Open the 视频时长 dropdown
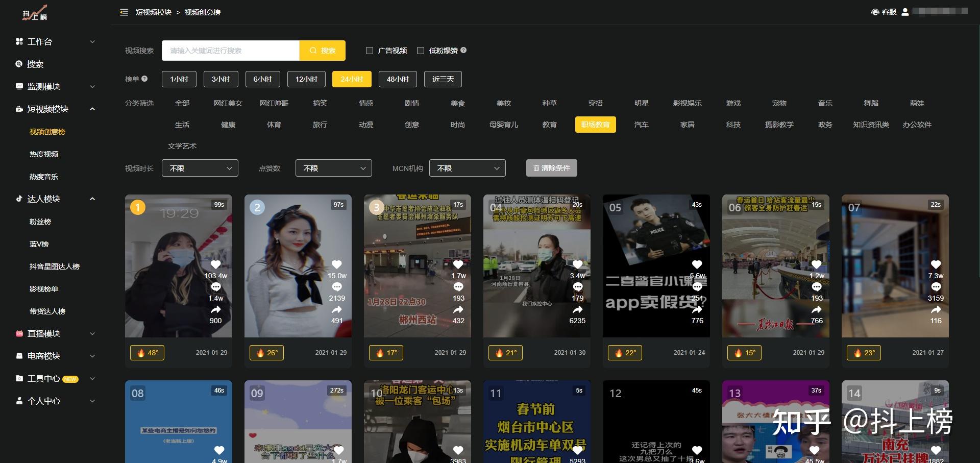Viewport: 980px width, 463px height. pos(200,168)
